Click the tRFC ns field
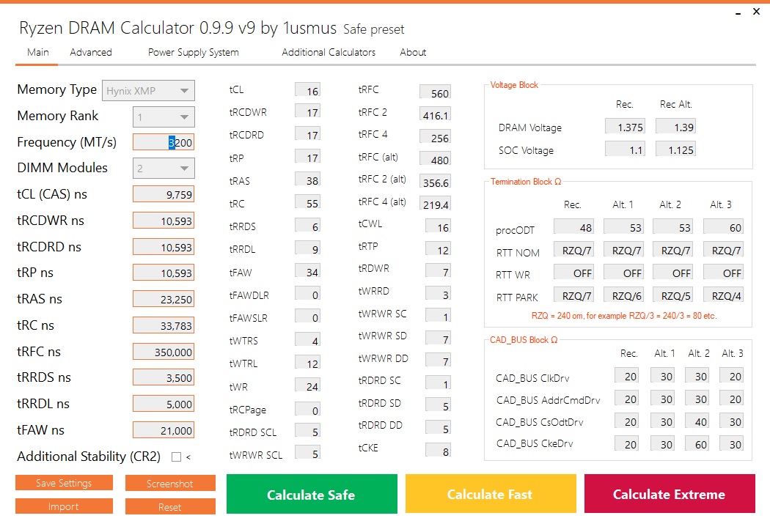The height and width of the screenshot is (532, 770). pos(164,352)
